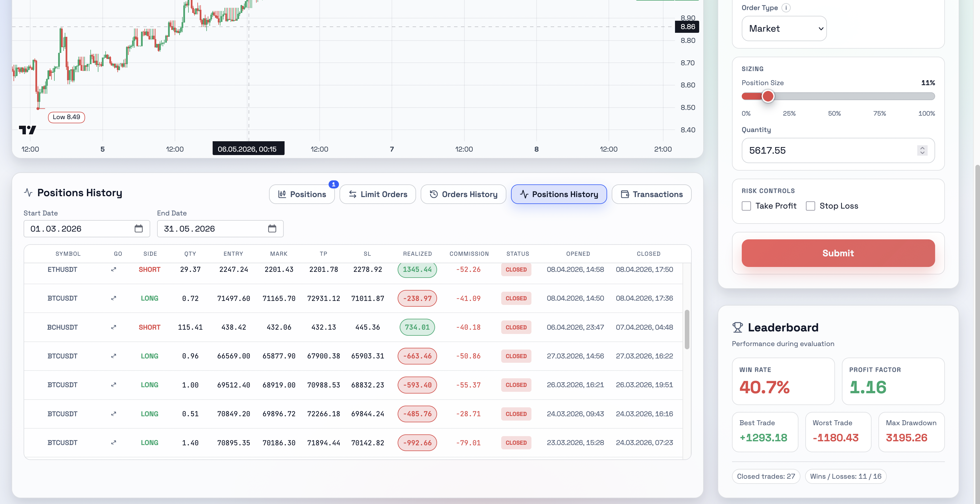
Task: Open the Start Date calendar picker icon
Action: pos(138,229)
